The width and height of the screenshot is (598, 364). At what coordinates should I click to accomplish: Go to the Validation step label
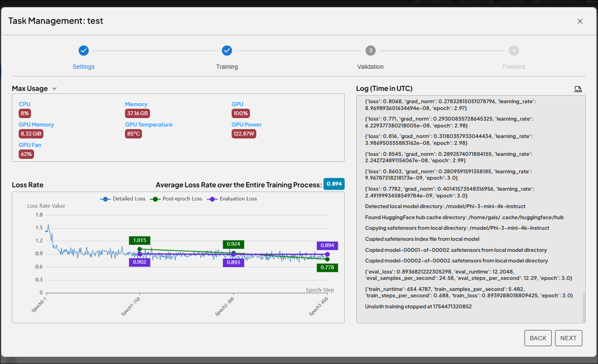pyautogui.click(x=370, y=67)
